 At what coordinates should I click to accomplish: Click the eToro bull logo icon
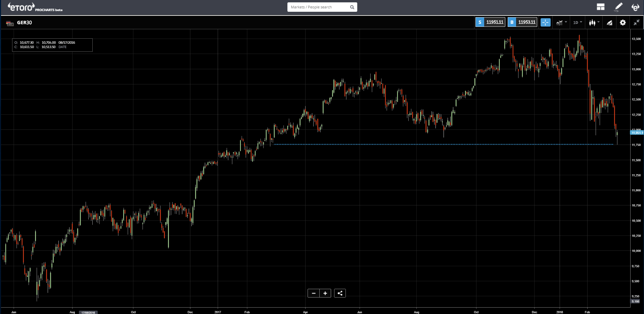click(635, 7)
